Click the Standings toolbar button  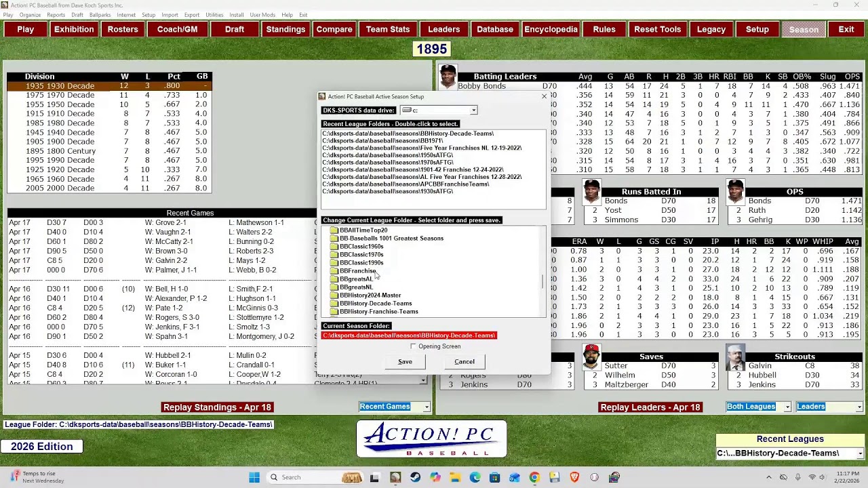click(x=285, y=29)
